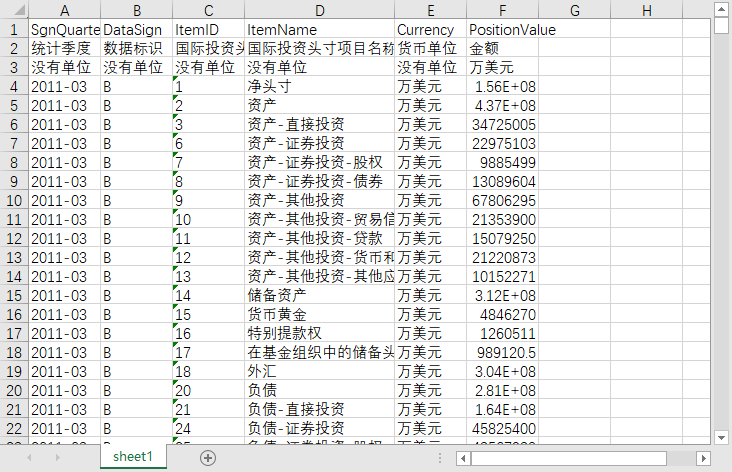Click the vertical scrollbar up arrow
Viewport: 732px width, 472px height.
click(x=721, y=9)
